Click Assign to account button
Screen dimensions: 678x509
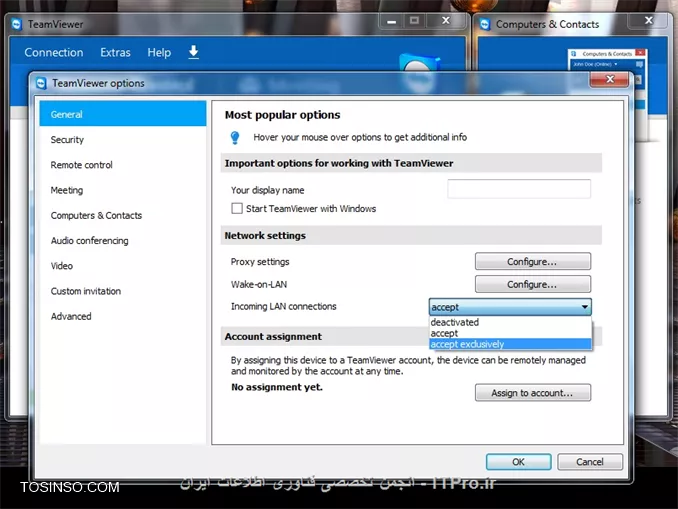click(533, 393)
